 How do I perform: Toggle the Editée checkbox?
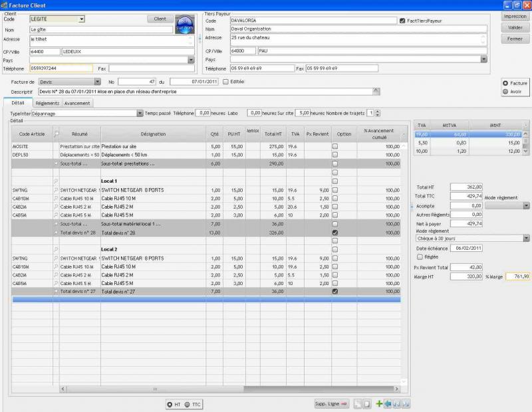point(225,82)
